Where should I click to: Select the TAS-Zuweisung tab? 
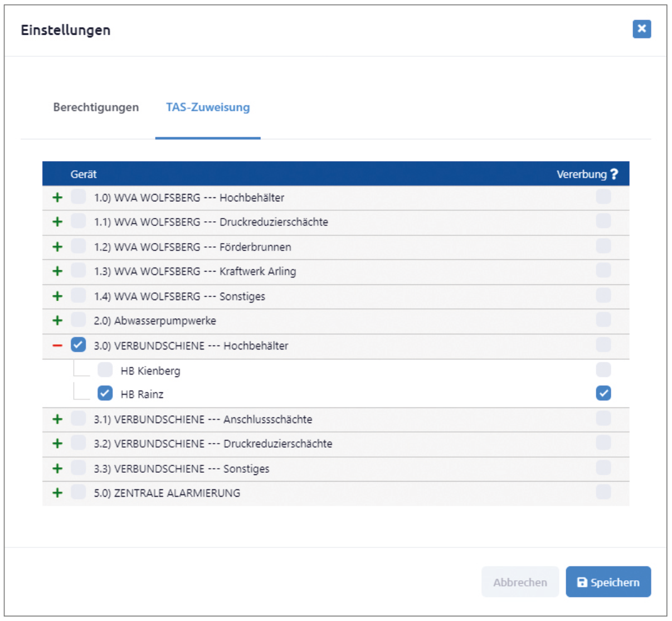click(208, 107)
